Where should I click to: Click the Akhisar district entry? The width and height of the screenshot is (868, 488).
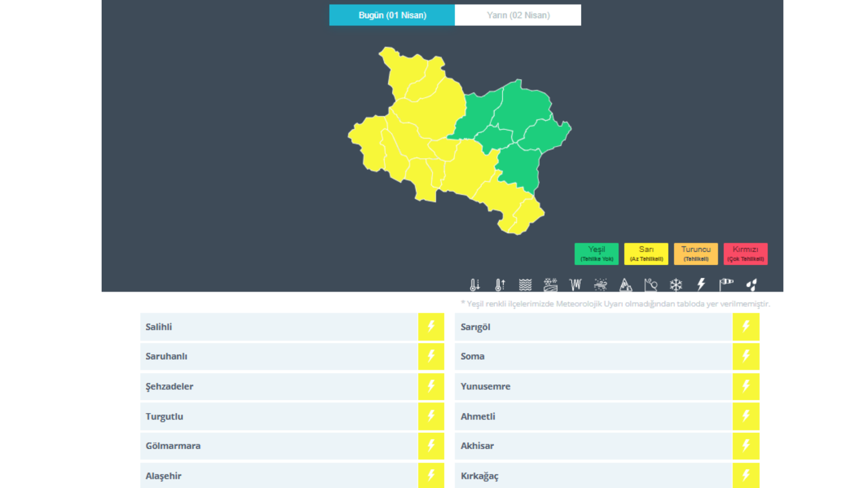click(593, 446)
